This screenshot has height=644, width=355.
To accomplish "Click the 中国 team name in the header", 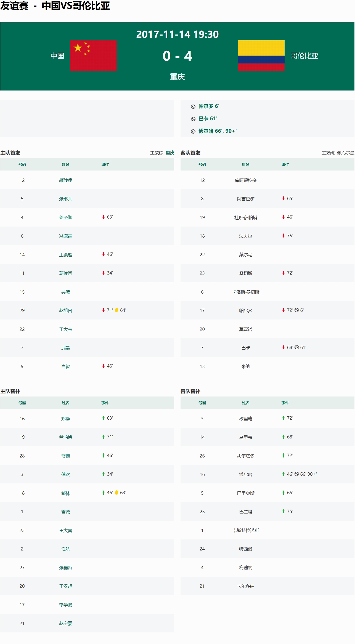I will pyautogui.click(x=57, y=56).
